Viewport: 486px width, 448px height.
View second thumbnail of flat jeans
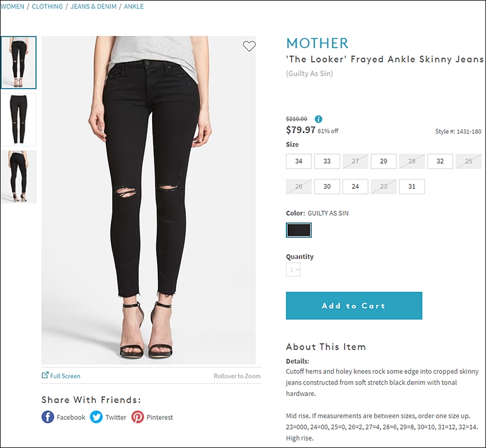[19, 120]
